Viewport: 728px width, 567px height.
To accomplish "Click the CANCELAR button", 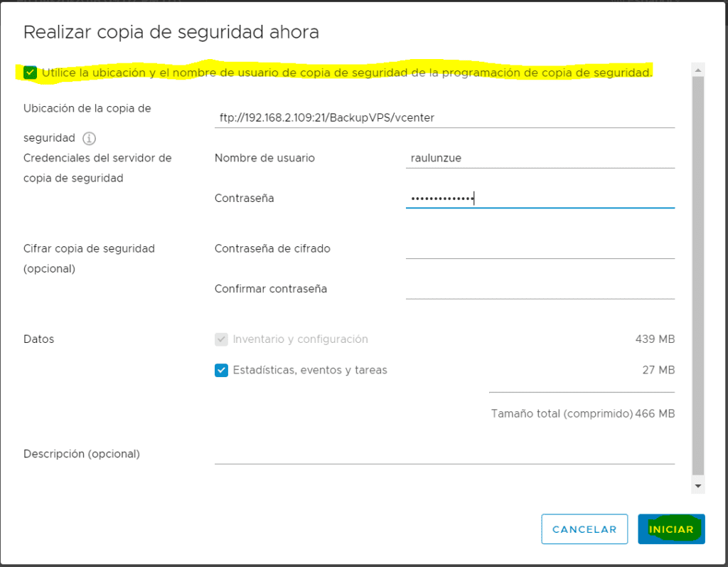I will tap(584, 529).
